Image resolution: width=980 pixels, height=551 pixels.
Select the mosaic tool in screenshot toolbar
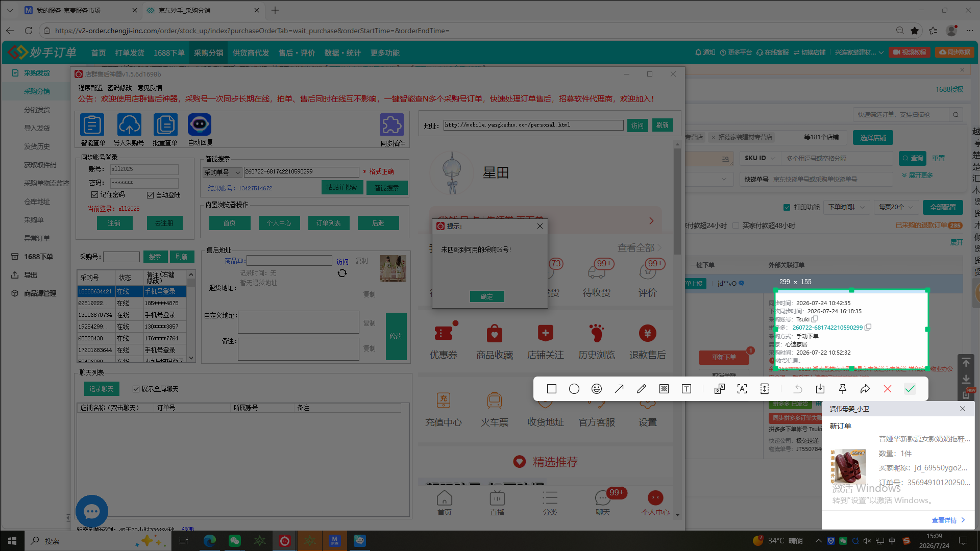tap(664, 389)
